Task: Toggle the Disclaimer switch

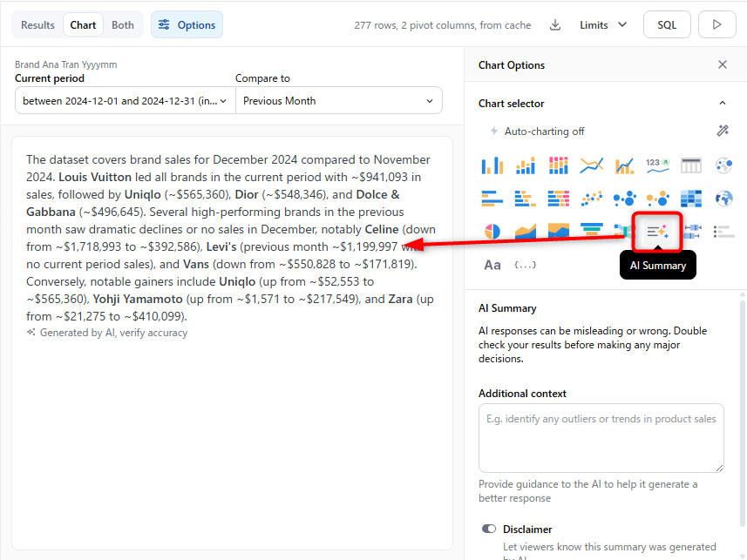Action: (x=489, y=529)
